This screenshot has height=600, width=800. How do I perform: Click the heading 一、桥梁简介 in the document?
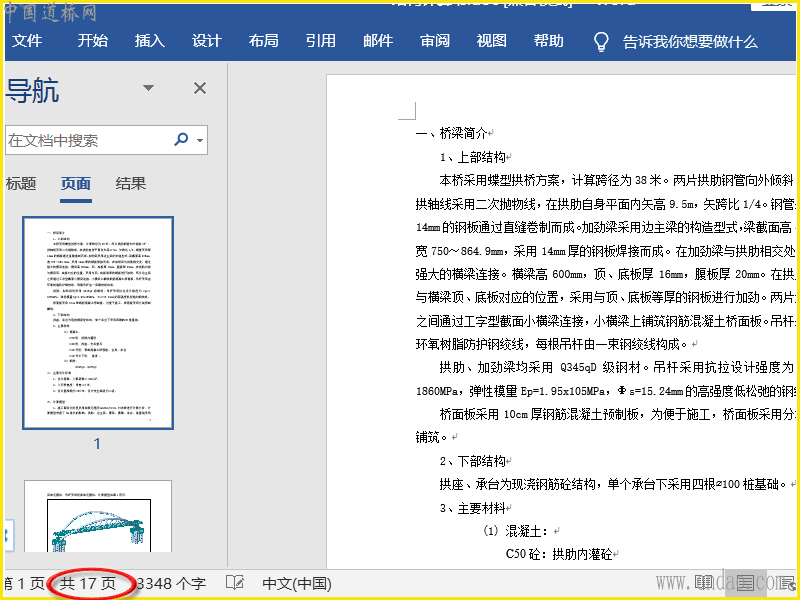pos(451,133)
